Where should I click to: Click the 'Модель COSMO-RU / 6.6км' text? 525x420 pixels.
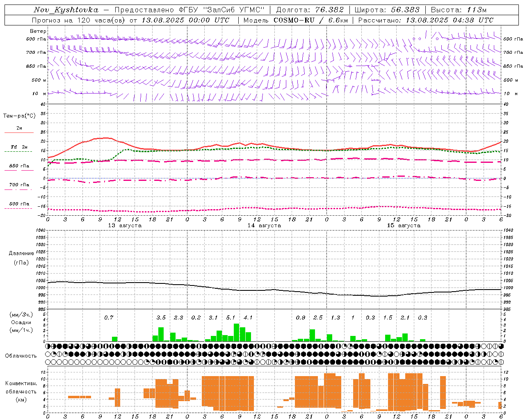click(296, 20)
